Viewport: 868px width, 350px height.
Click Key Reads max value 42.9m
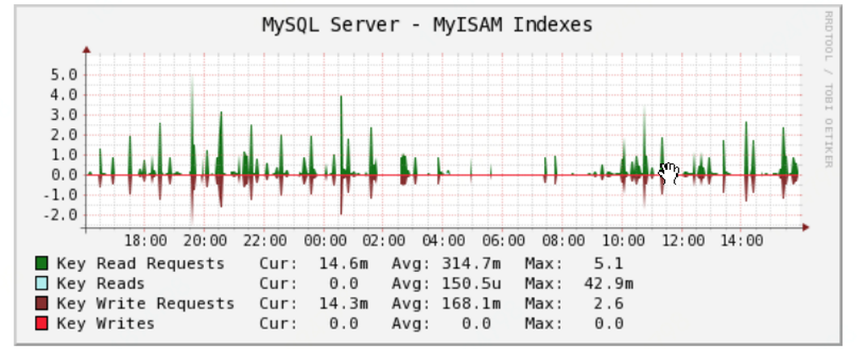pyautogui.click(x=608, y=284)
